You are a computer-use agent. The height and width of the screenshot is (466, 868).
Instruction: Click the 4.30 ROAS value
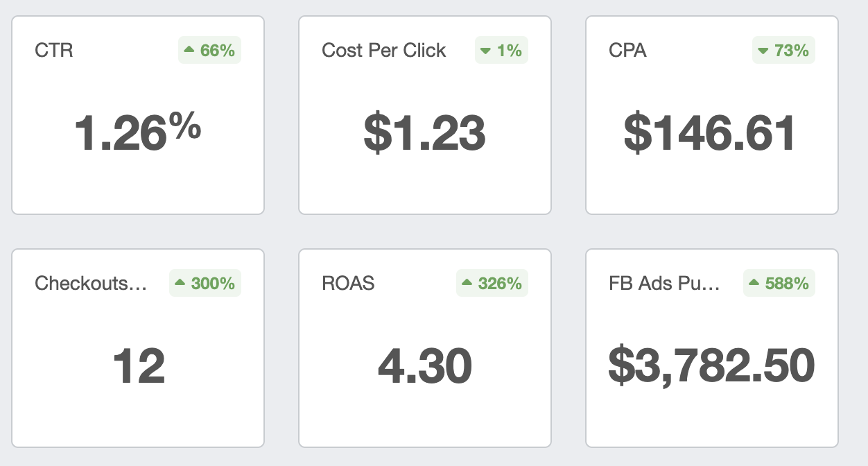(425, 366)
